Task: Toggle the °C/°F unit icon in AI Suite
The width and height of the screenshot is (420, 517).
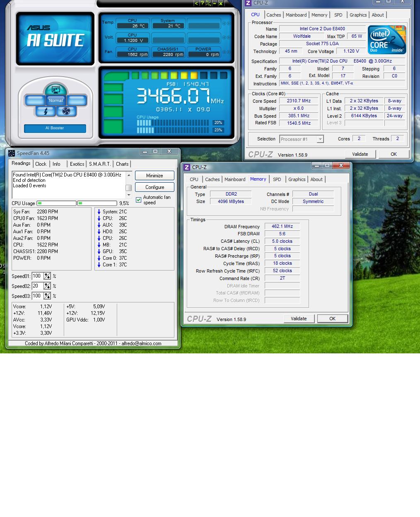Action: coord(208,3)
